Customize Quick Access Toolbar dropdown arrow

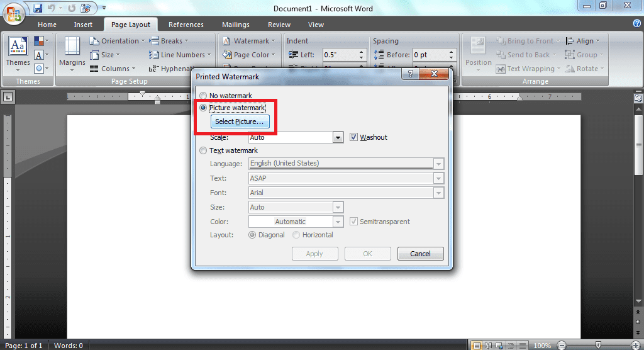click(104, 8)
